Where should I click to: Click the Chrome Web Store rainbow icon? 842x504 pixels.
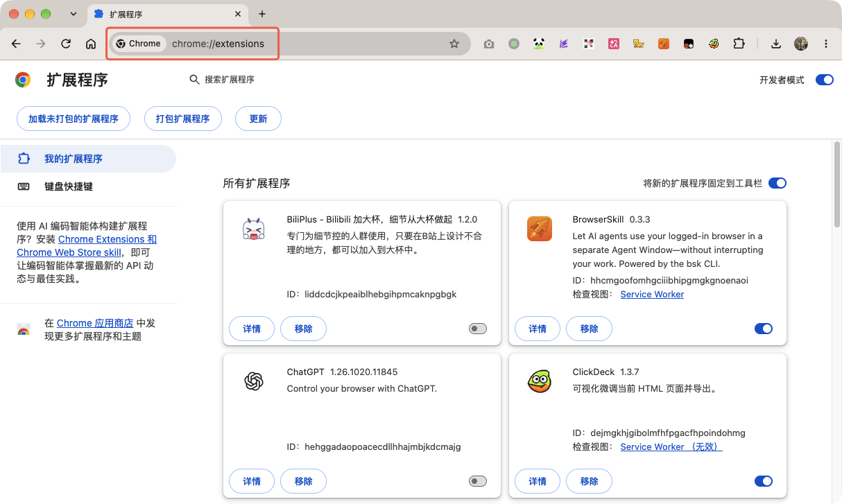click(24, 329)
